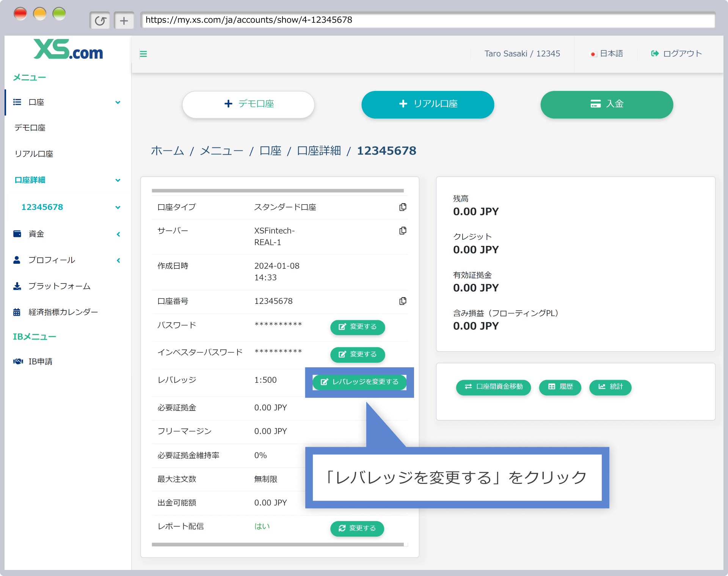The height and width of the screenshot is (576, 728).
Task: Click the スタンダード口座 account type text
Action: pyautogui.click(x=285, y=207)
